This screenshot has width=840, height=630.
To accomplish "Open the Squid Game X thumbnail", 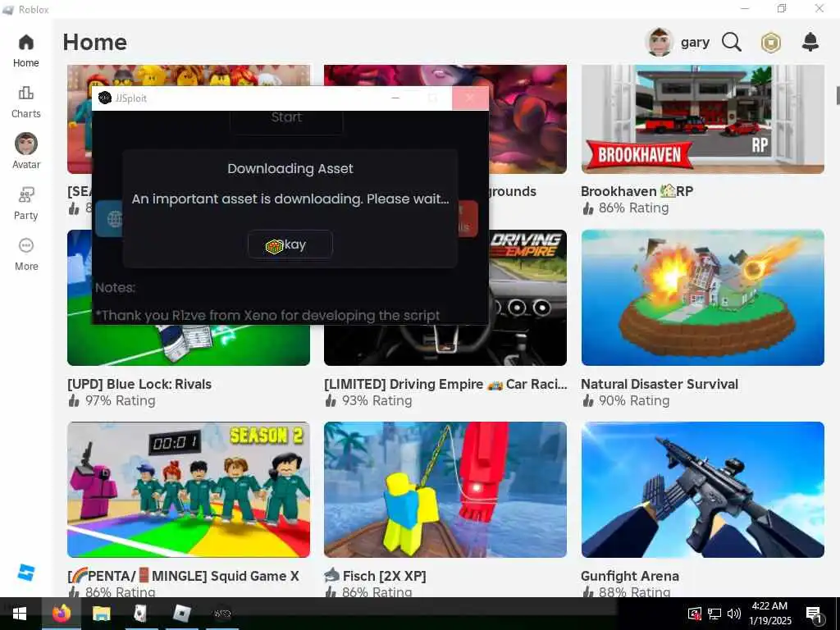I will 189,489.
